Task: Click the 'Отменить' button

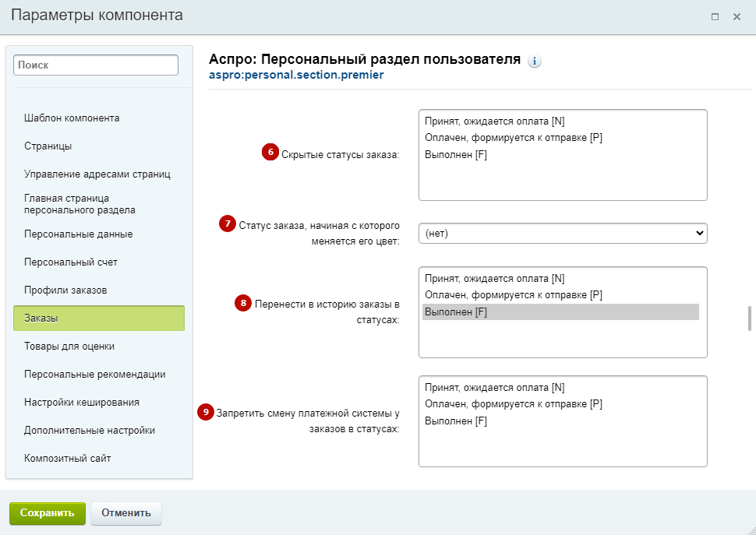Action: tap(126, 513)
